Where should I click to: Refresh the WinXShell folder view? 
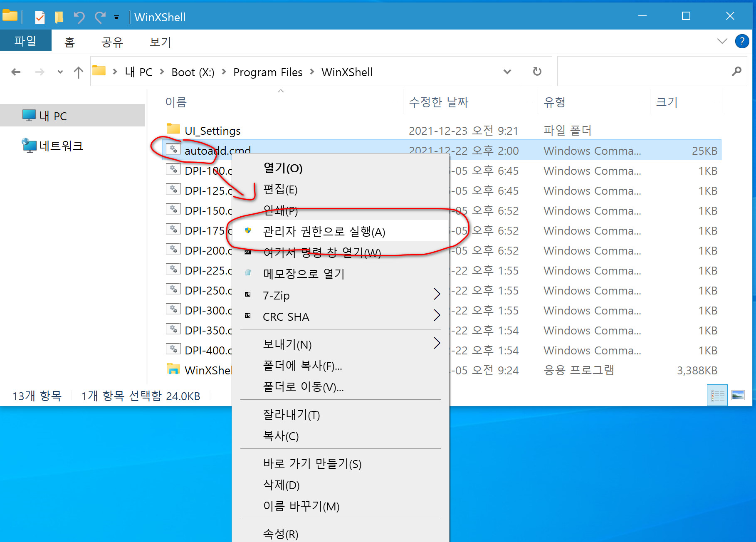coord(537,72)
